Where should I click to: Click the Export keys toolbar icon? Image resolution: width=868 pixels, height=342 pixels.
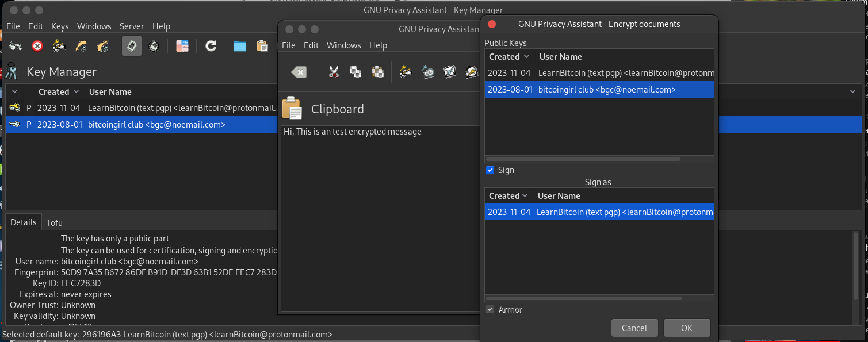[x=103, y=46]
